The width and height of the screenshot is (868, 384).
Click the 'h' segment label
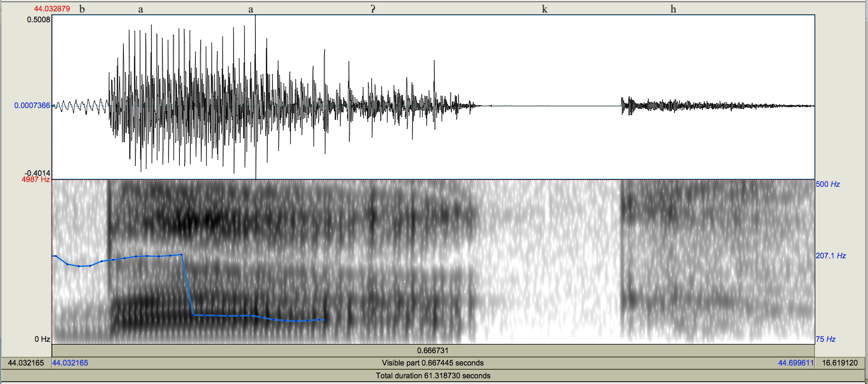(x=673, y=9)
